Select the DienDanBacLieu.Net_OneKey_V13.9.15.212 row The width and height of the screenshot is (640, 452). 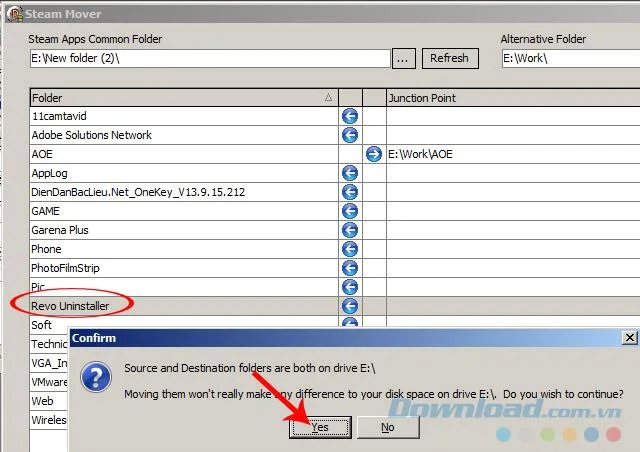(x=184, y=192)
